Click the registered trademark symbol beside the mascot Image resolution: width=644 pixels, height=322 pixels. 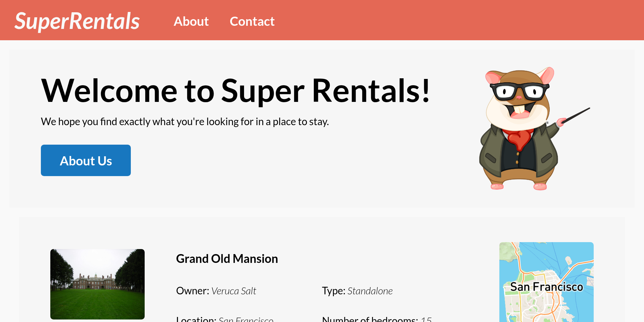(x=547, y=123)
